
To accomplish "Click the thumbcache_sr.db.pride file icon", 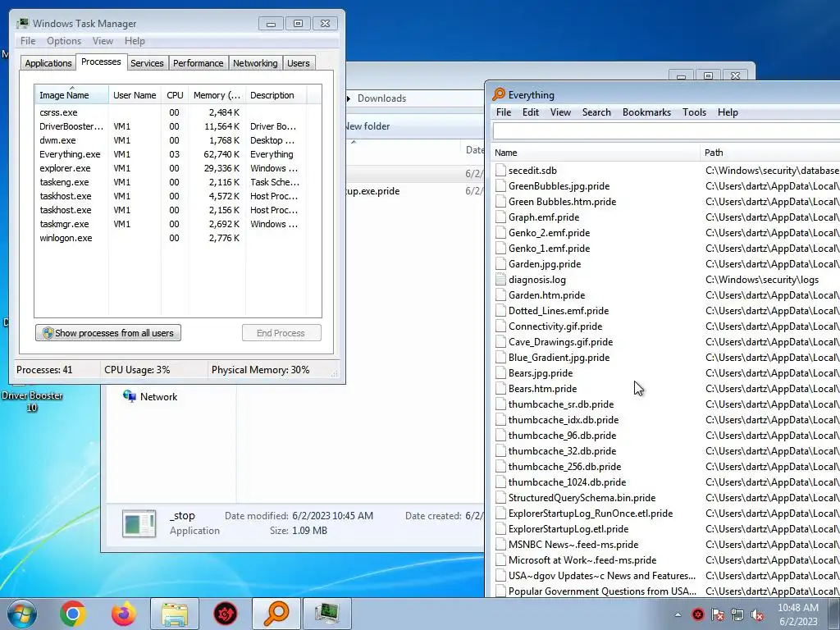I will (500, 404).
